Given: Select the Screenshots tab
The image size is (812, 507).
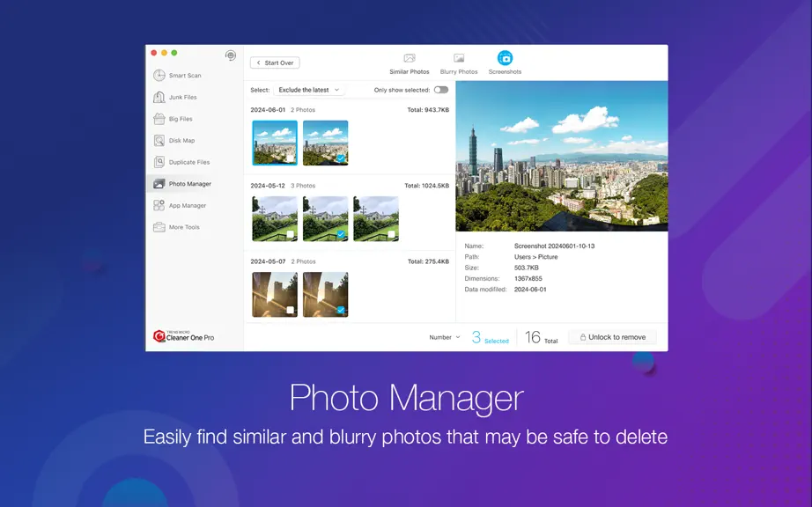Looking at the screenshot, I should pos(505,63).
